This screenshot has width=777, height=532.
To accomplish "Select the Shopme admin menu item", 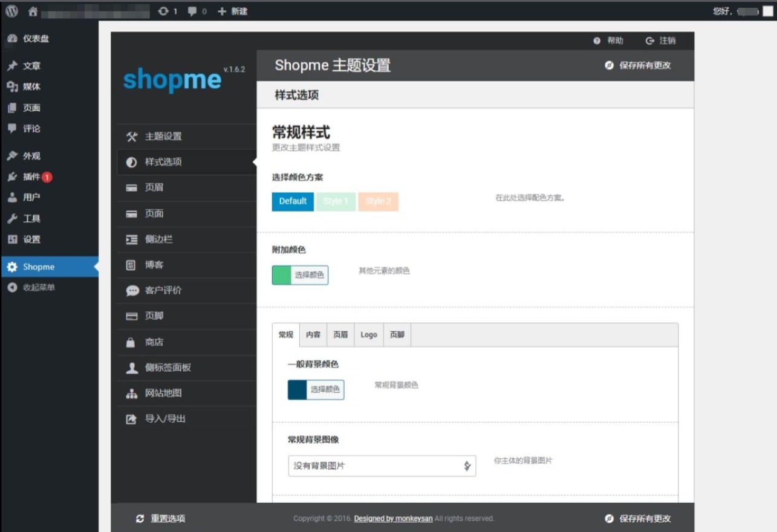I will (49, 267).
